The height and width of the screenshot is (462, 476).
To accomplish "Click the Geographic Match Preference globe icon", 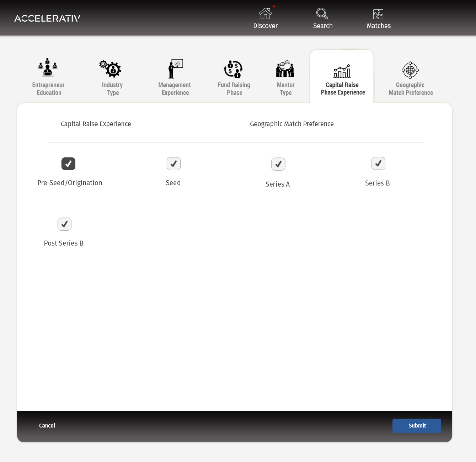I will click(x=410, y=70).
